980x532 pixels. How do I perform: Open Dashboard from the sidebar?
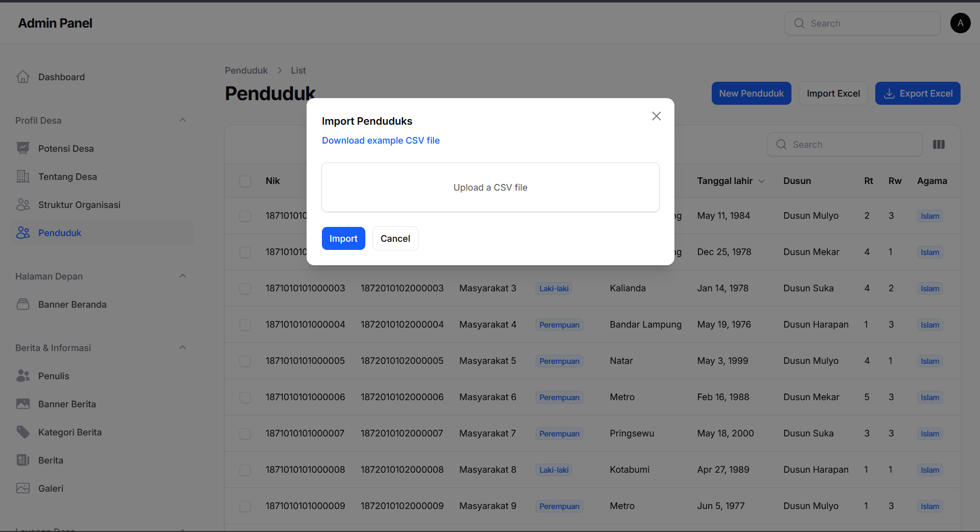tap(102, 77)
